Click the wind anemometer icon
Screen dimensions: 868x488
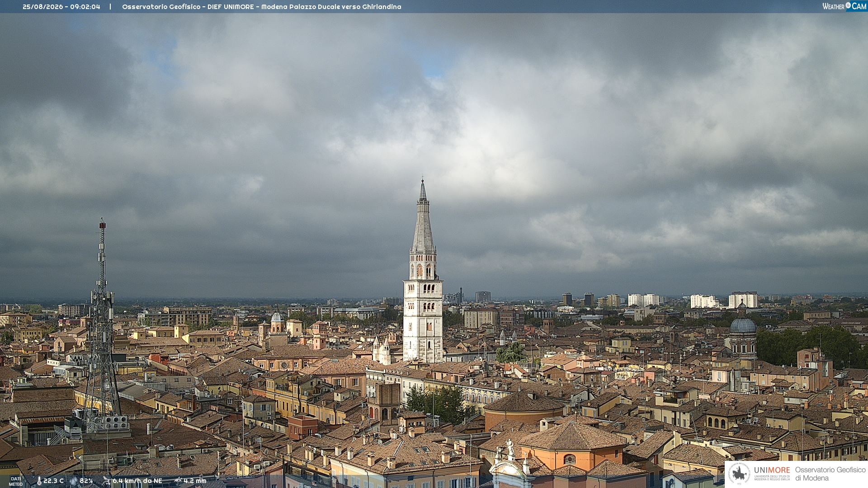pyautogui.click(x=106, y=481)
